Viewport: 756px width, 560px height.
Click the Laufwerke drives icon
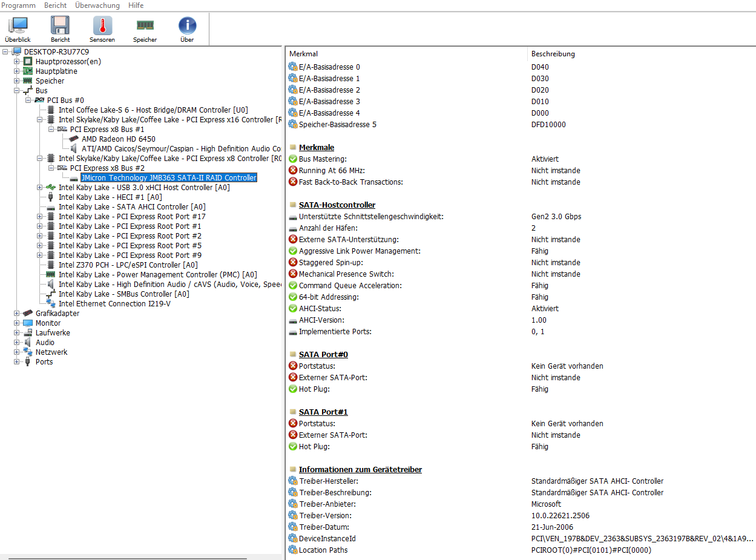pos(28,333)
